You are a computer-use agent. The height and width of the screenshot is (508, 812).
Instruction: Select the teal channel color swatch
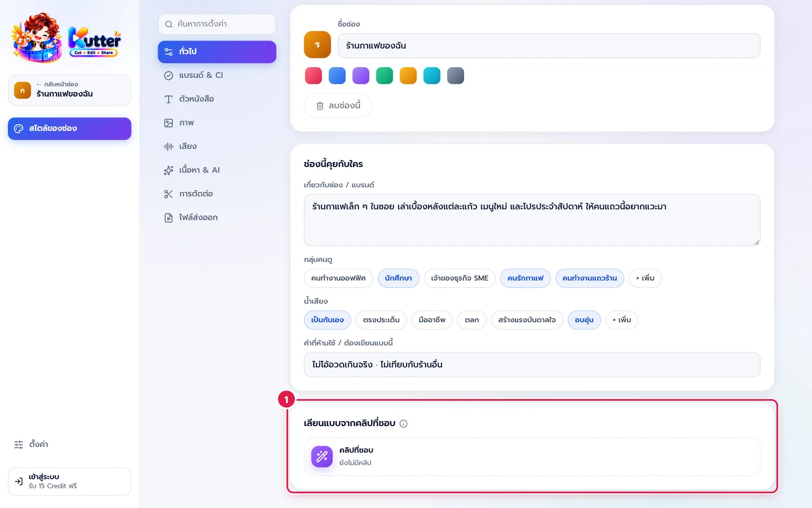pyautogui.click(x=432, y=76)
